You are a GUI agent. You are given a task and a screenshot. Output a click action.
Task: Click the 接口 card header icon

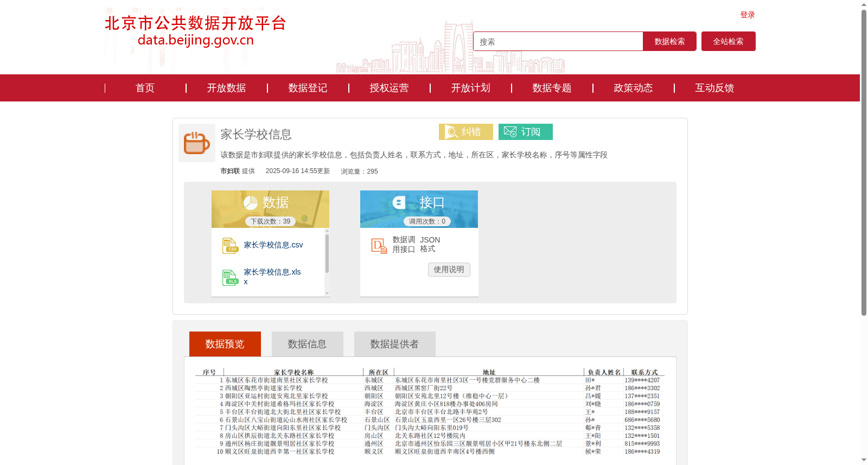click(x=399, y=203)
